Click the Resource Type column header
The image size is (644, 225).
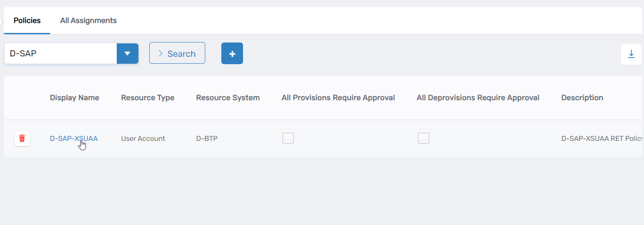148,98
